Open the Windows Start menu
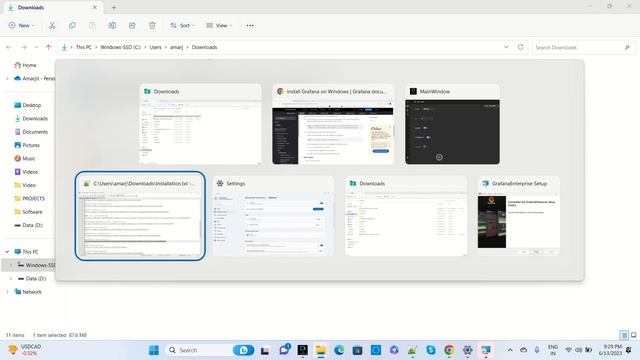 pyautogui.click(x=154, y=350)
